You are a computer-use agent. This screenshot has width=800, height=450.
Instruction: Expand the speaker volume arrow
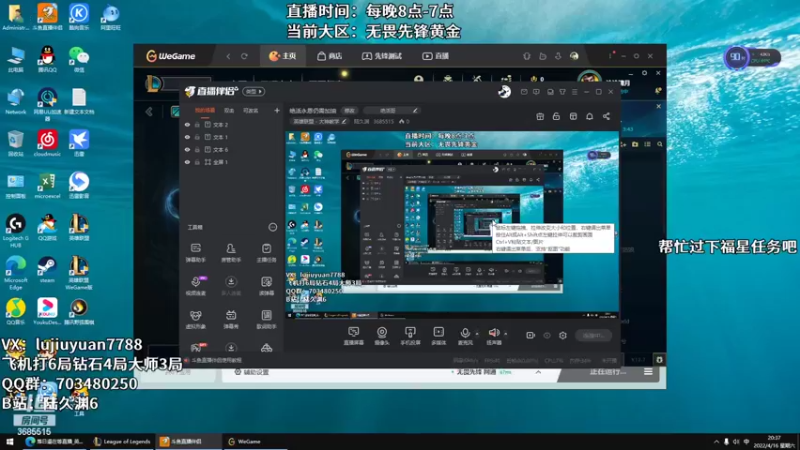pyautogui.click(x=506, y=334)
